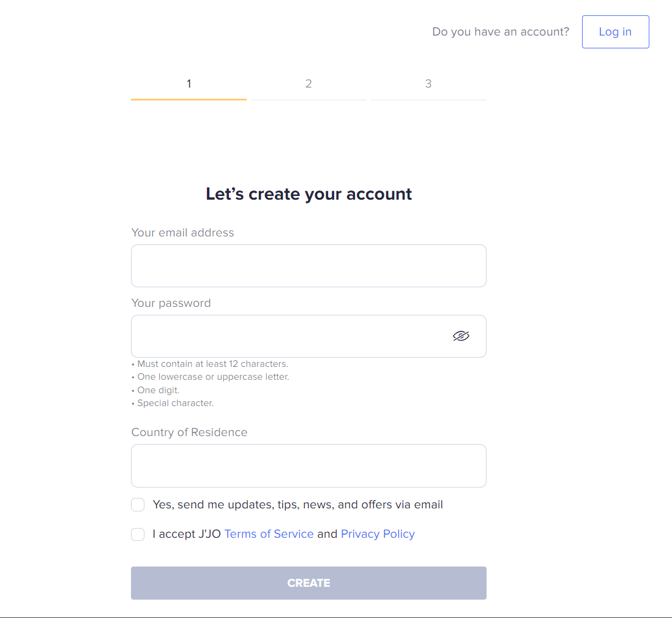
Task: Click the 'Country of Residence' label
Action: tap(190, 432)
